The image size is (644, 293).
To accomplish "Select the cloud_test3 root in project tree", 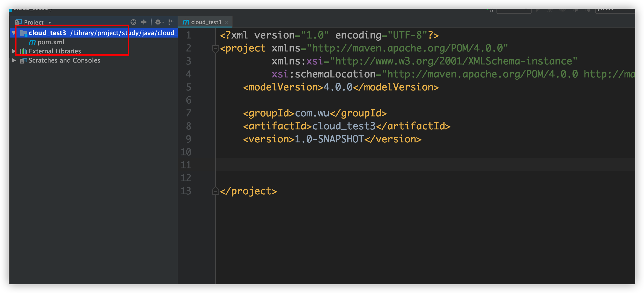I will pos(94,33).
